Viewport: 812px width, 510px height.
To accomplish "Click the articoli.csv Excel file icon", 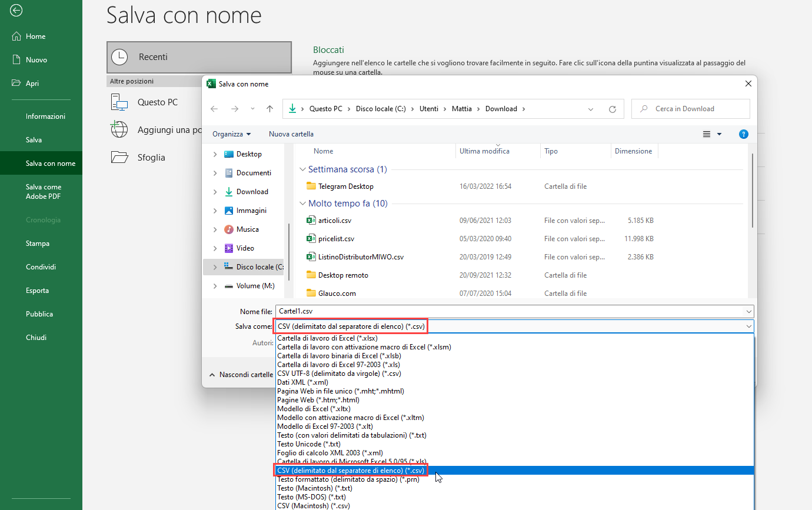I will pos(311,220).
